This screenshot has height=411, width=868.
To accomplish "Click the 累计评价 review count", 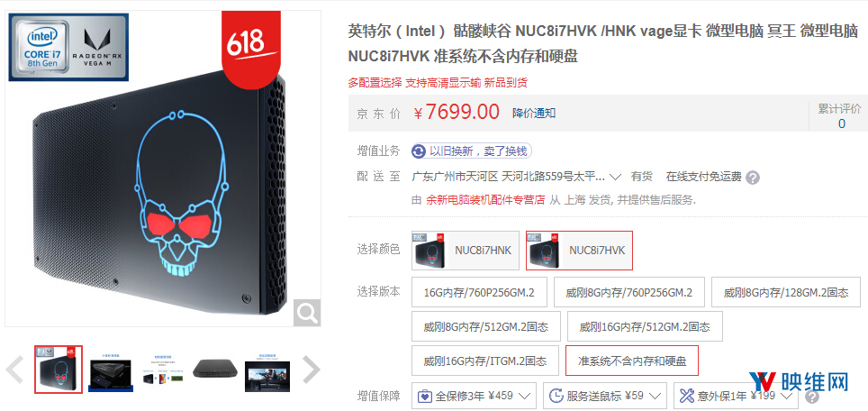I will (x=840, y=115).
